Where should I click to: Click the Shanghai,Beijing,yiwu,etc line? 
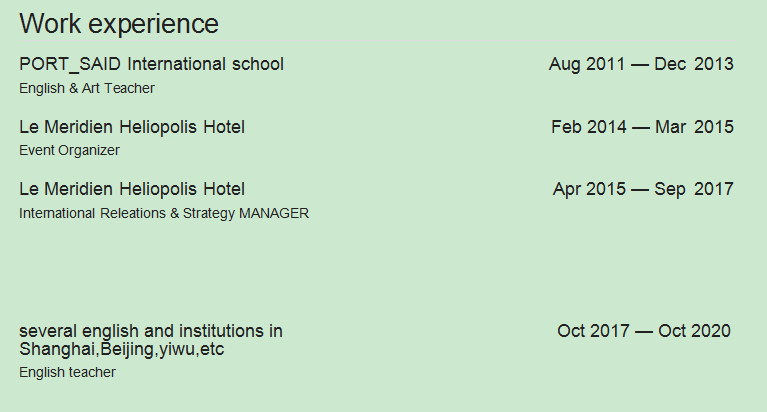tap(122, 350)
